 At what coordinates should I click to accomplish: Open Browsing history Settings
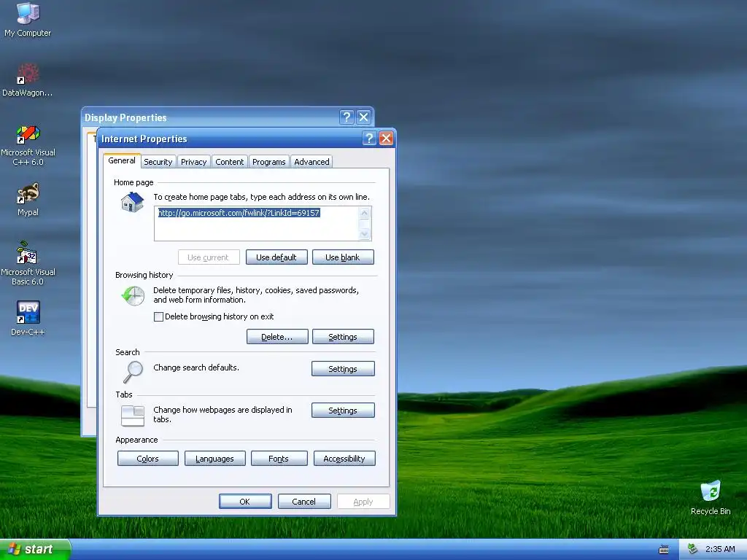[343, 337]
